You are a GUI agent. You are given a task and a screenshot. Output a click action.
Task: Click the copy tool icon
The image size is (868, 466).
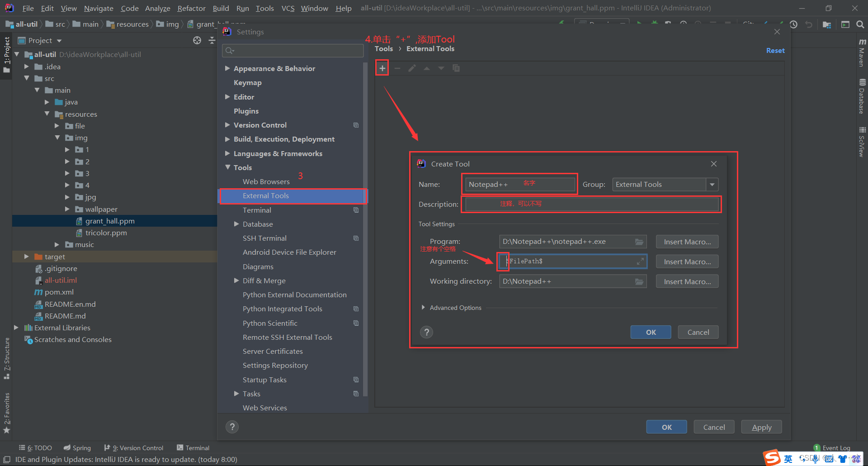click(456, 68)
